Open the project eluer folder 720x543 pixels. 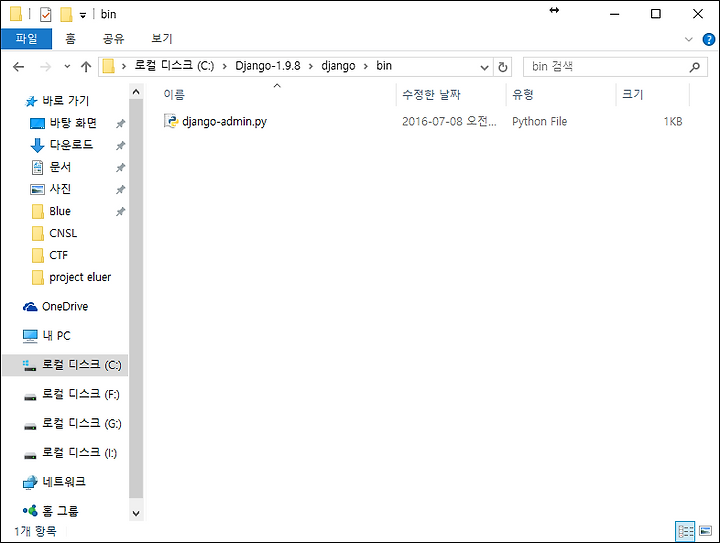pos(80,277)
